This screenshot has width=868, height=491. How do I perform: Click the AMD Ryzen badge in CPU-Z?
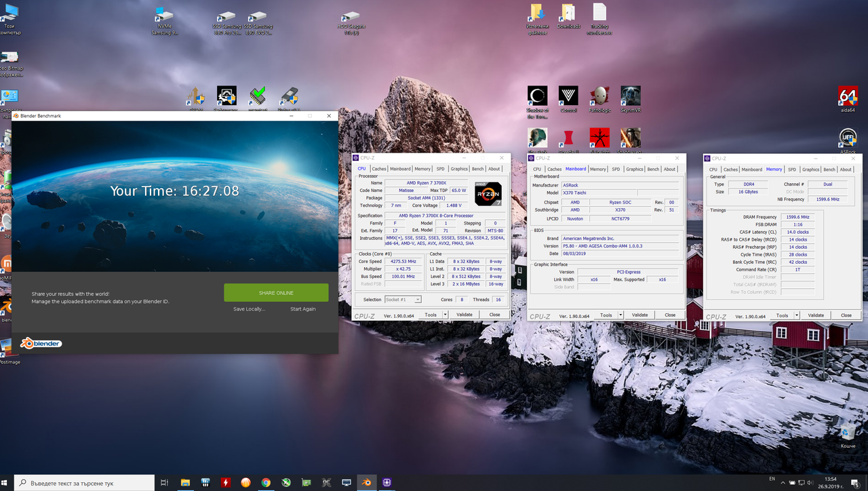pyautogui.click(x=487, y=195)
